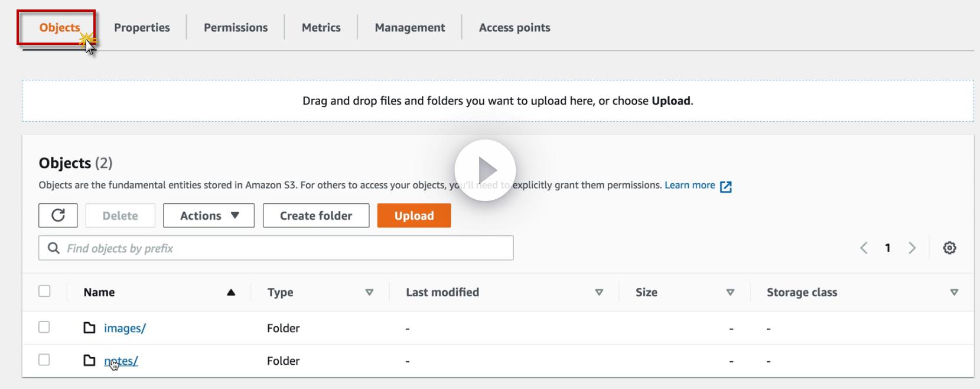Switch to the Permissions tab
The width and height of the screenshot is (980, 389).
pos(235,28)
